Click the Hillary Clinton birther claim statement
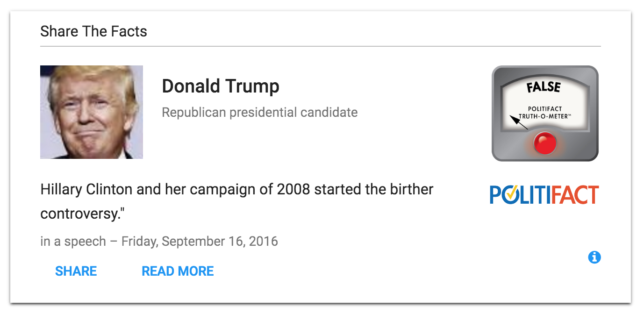This screenshot has width=644, height=314. point(236,190)
